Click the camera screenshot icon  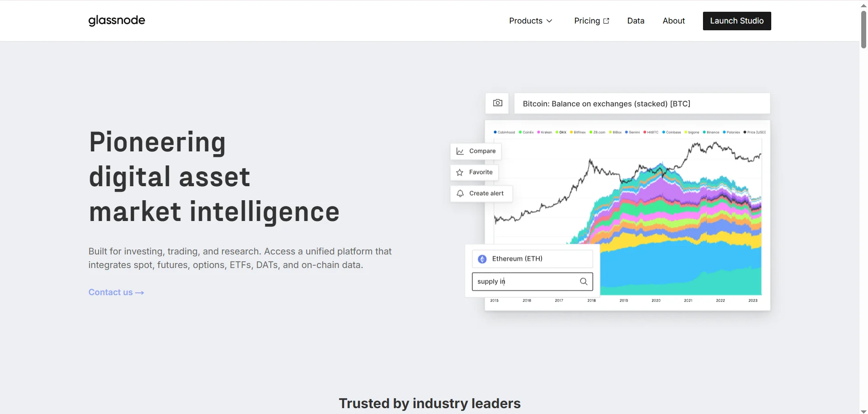click(497, 103)
